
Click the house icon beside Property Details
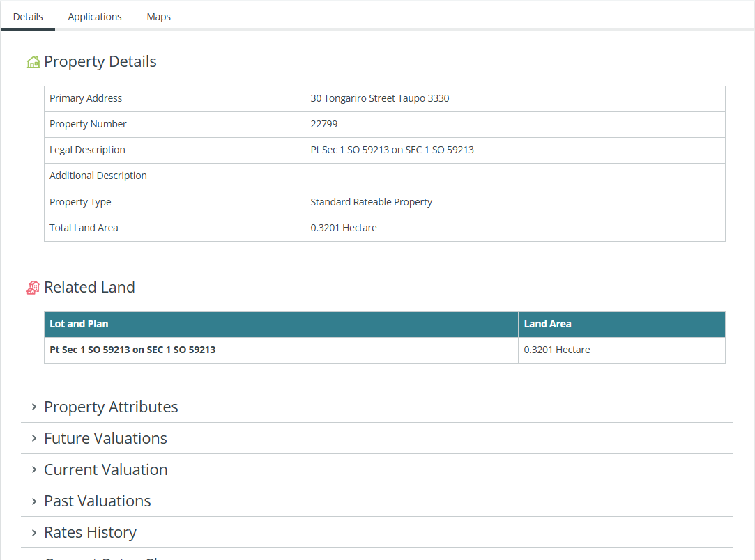click(33, 63)
